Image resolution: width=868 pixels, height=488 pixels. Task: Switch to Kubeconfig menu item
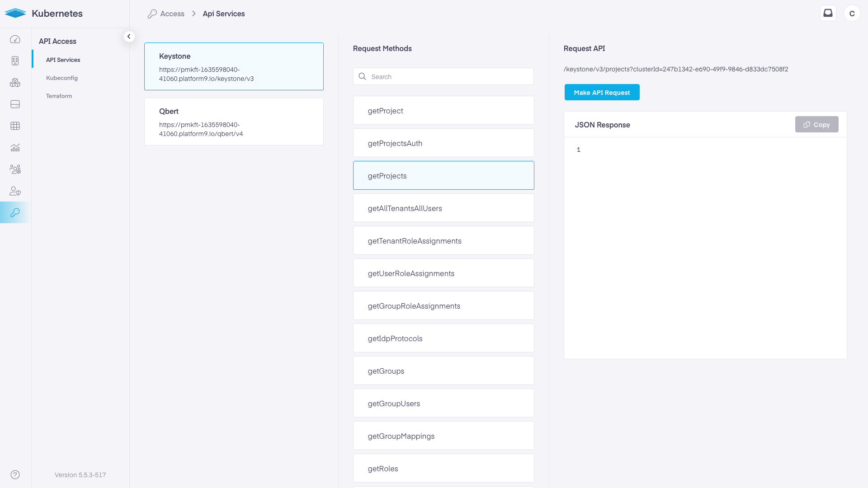click(62, 78)
